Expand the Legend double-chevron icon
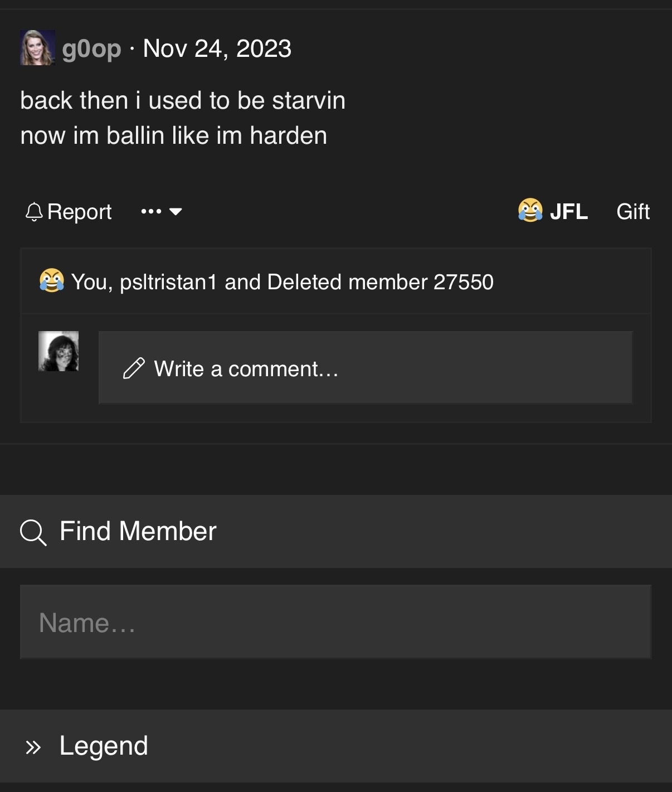672x792 pixels. click(33, 747)
